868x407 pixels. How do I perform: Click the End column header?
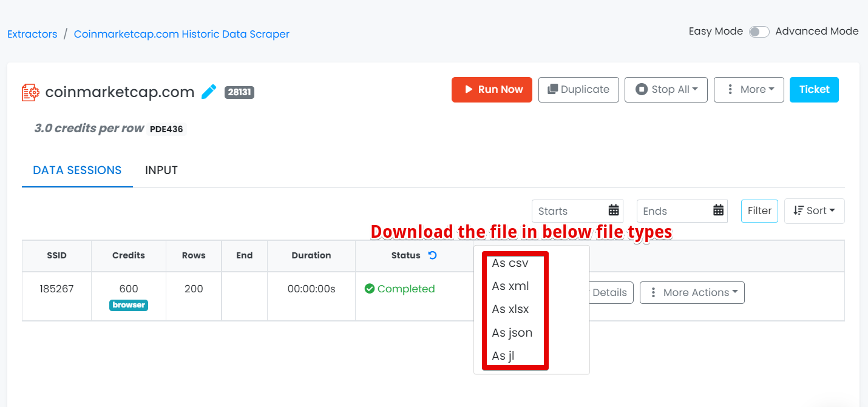tap(245, 255)
